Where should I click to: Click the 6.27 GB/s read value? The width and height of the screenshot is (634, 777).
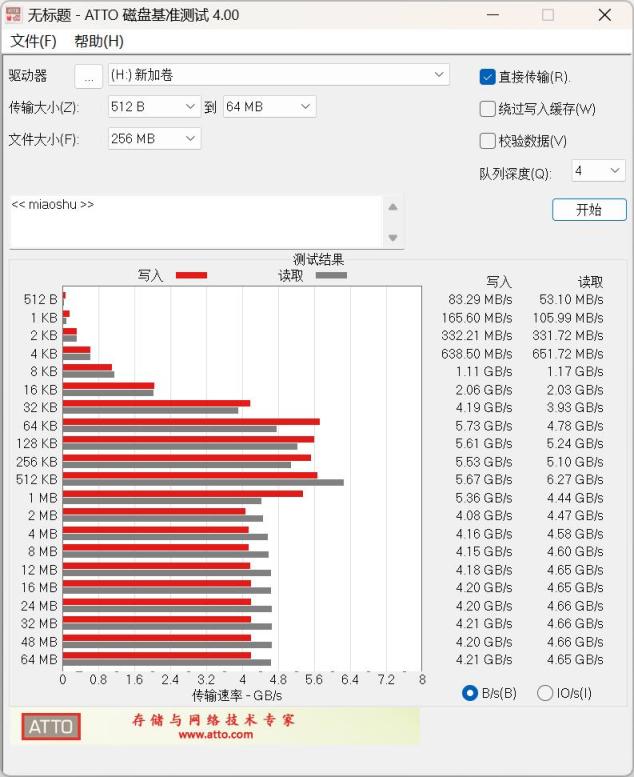(575, 480)
